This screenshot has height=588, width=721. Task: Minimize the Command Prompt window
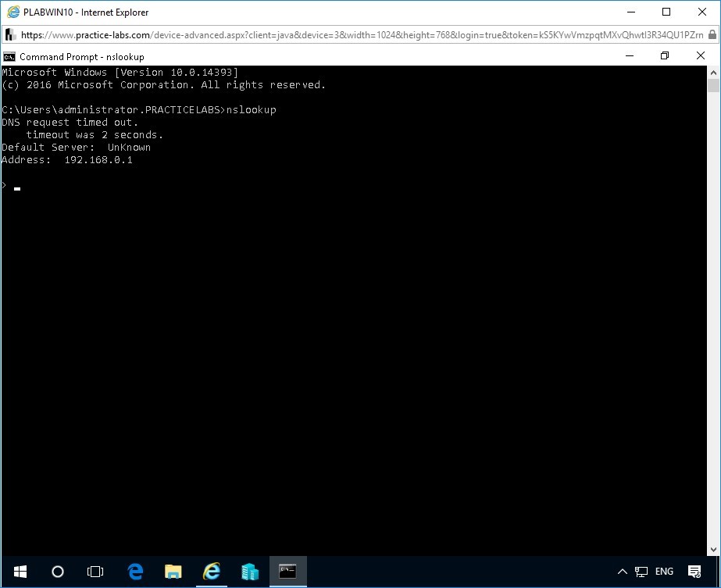[x=629, y=56]
